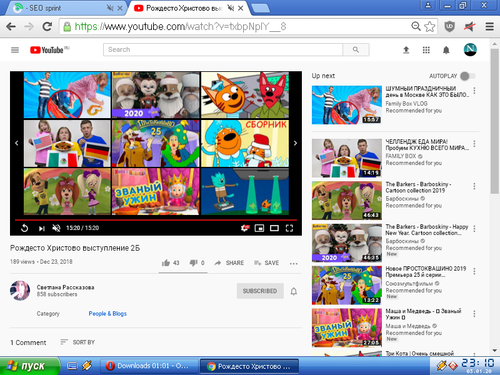This screenshot has height=375, width=500.
Task: Click the search magnifier button
Action: [x=356, y=50]
